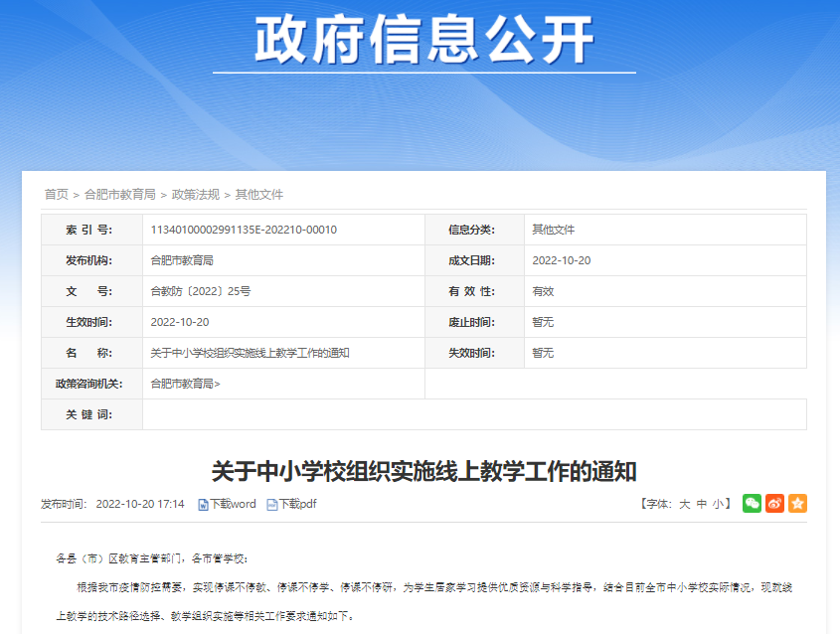
Task: Select 暂无 in the 失效时间 row
Action: pyautogui.click(x=543, y=353)
